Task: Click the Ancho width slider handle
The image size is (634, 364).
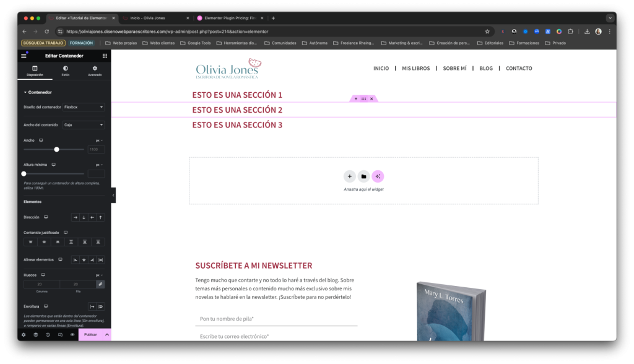Action: [x=57, y=149]
